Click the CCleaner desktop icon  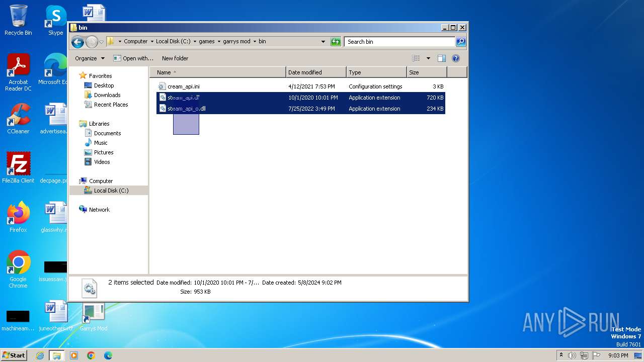pyautogui.click(x=18, y=119)
